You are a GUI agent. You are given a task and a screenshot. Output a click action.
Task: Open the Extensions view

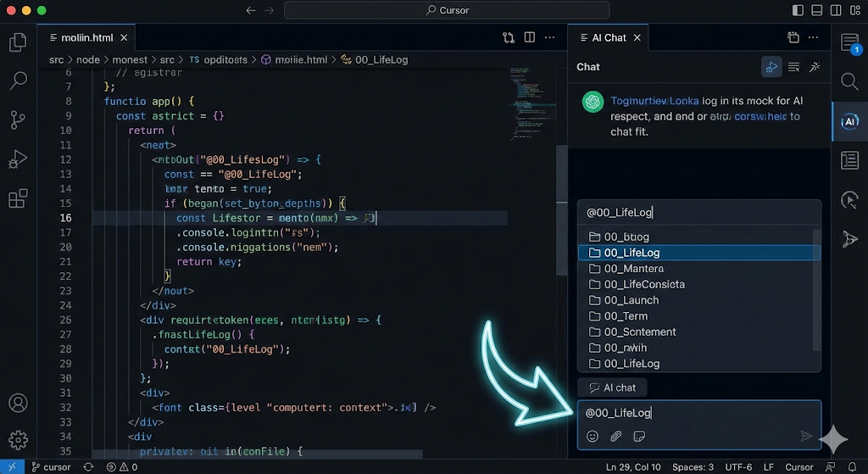click(x=18, y=199)
